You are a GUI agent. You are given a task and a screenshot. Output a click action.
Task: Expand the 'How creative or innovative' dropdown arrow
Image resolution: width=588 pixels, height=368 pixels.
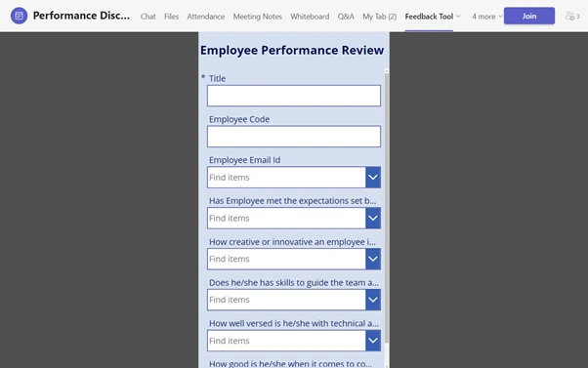[x=373, y=259]
